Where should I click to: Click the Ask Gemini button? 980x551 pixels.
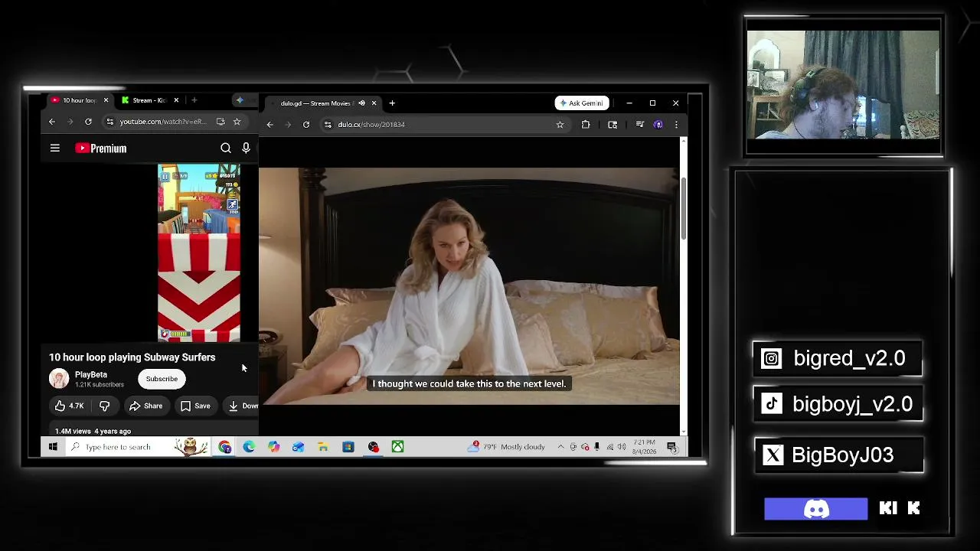coord(581,103)
